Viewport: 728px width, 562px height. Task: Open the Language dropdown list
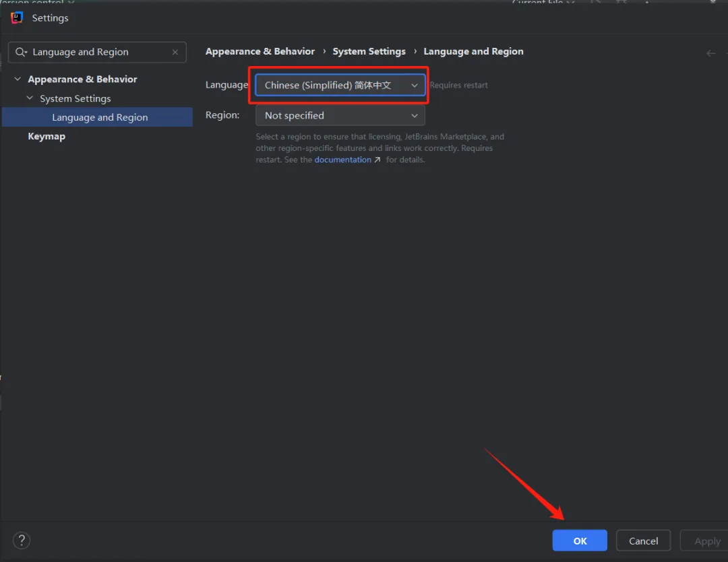(x=340, y=86)
